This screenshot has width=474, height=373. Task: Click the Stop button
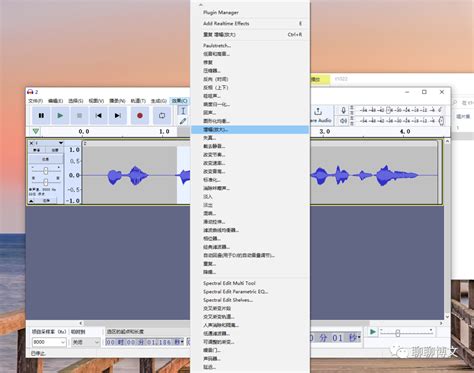79,116
